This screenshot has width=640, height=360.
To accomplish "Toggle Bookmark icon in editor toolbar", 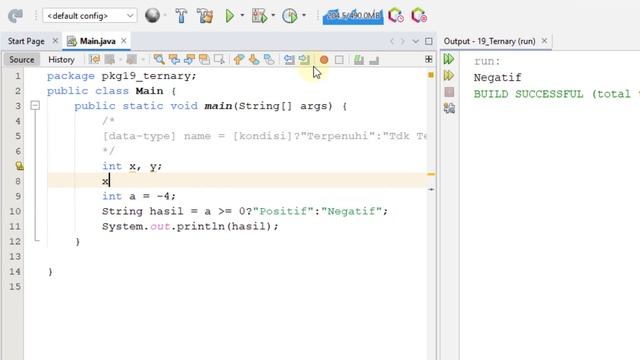I will pos(269,60).
